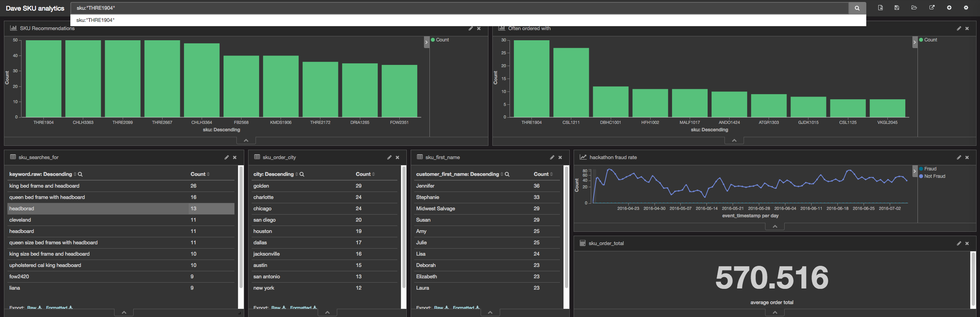The width and height of the screenshot is (980, 317).
Task: Edit the hackathon fraud rate visualization
Action: pyautogui.click(x=959, y=158)
